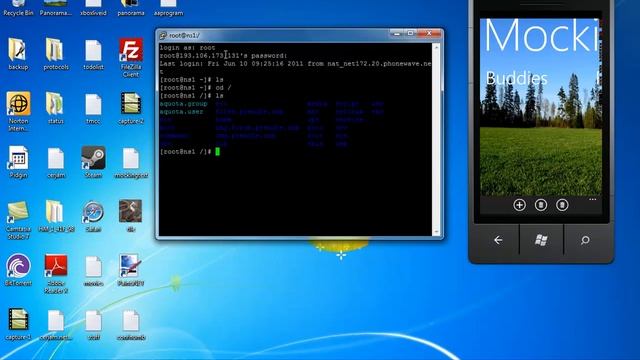The width and height of the screenshot is (640, 360).
Task: Minimize the root@ns1 terminal window
Action: [x=396, y=33]
